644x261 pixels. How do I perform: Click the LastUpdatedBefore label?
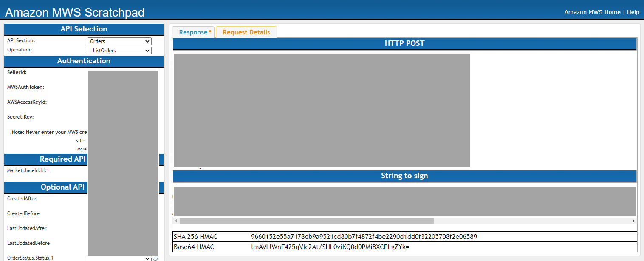pyautogui.click(x=28, y=243)
